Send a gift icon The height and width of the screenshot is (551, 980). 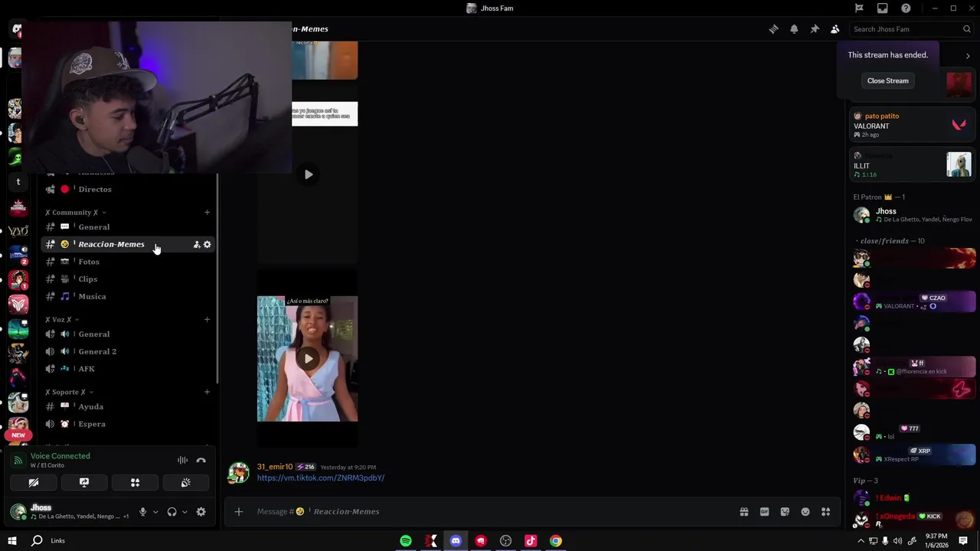[743, 512]
